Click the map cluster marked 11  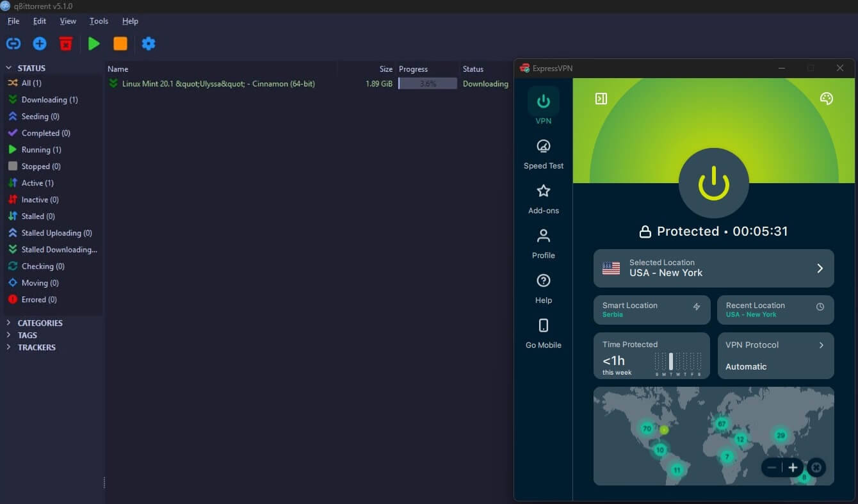pyautogui.click(x=677, y=470)
